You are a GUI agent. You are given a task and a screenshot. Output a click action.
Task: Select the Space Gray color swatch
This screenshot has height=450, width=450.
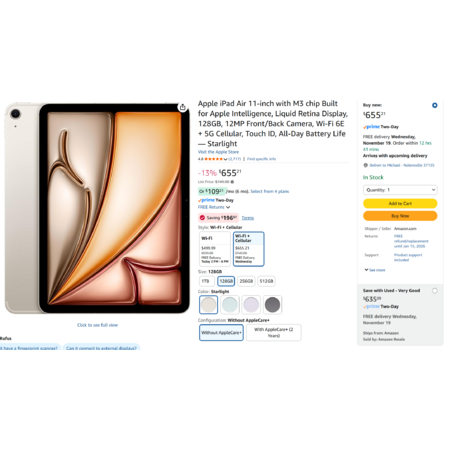(x=272, y=304)
